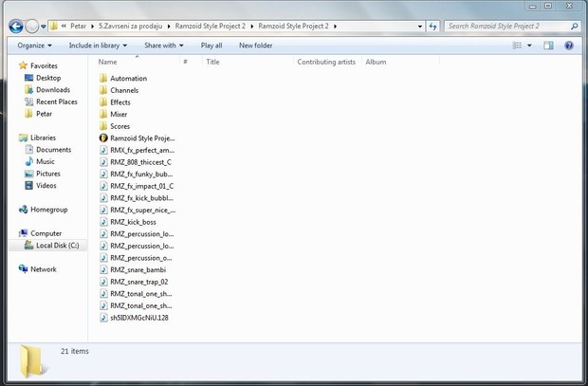Expand the Include in library dropdown
The width and height of the screenshot is (588, 386).
[99, 45]
